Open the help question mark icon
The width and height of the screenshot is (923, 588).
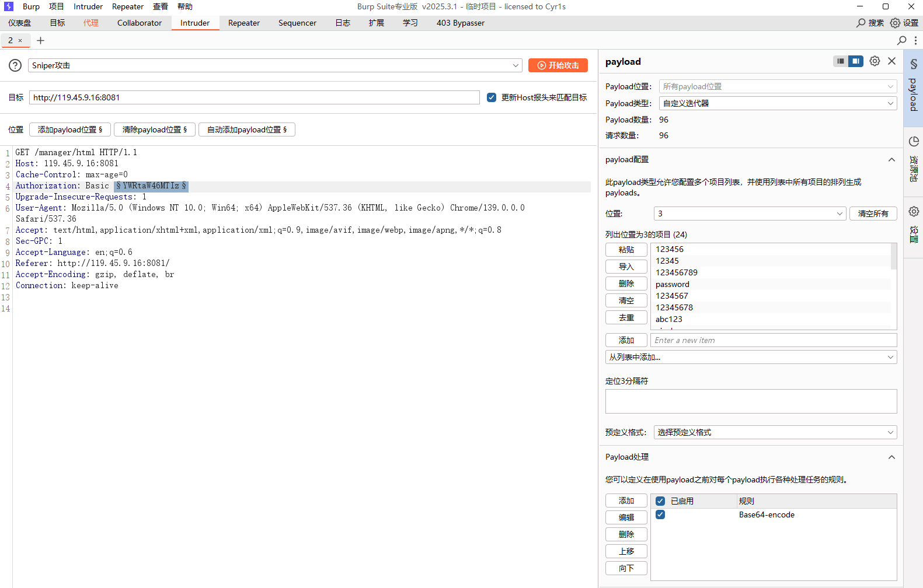(x=15, y=65)
